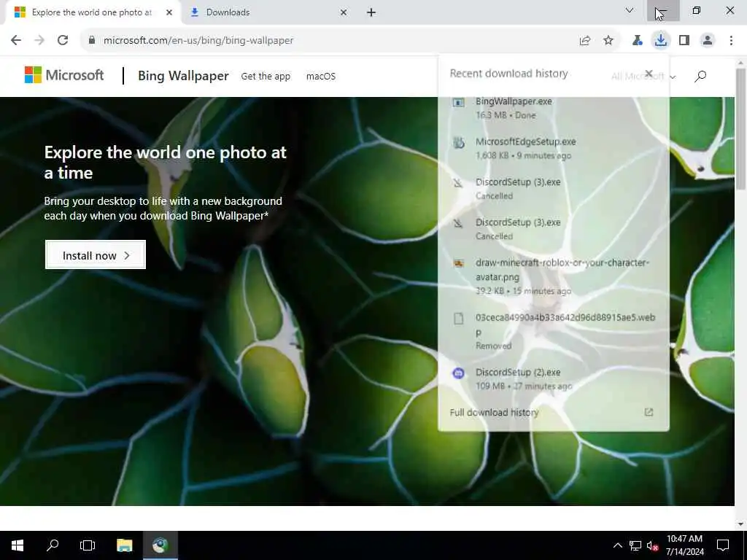
Task: Switch to the Downloads tab
Action: click(268, 13)
